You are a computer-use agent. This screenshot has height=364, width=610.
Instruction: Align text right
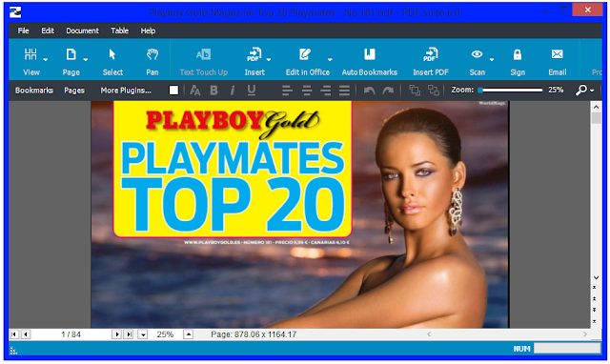pyautogui.click(x=326, y=91)
